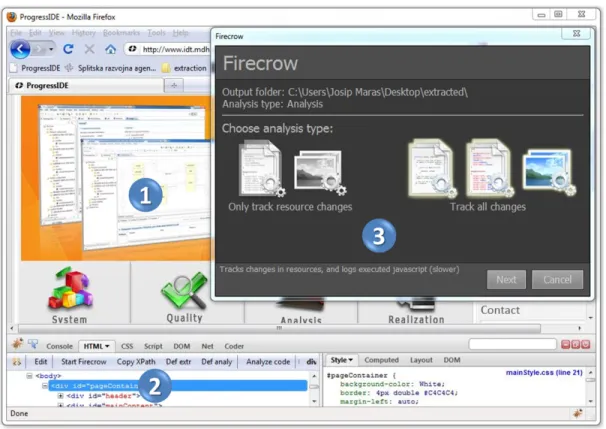Open the View menu in Firefox
This screenshot has height=429, width=606.
coord(56,33)
